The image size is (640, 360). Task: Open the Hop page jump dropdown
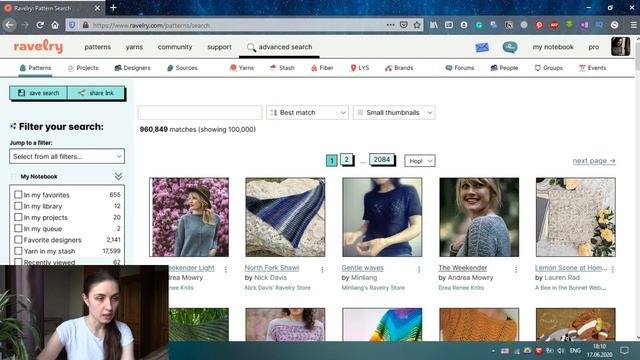coord(420,161)
